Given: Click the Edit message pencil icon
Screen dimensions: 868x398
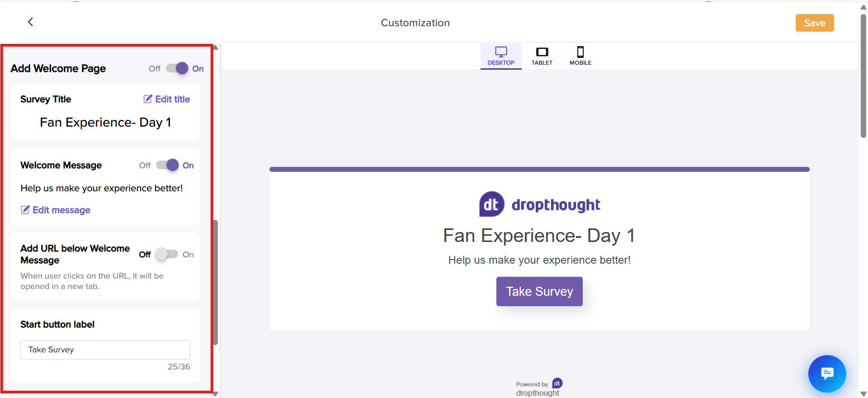Looking at the screenshot, I should coord(25,210).
